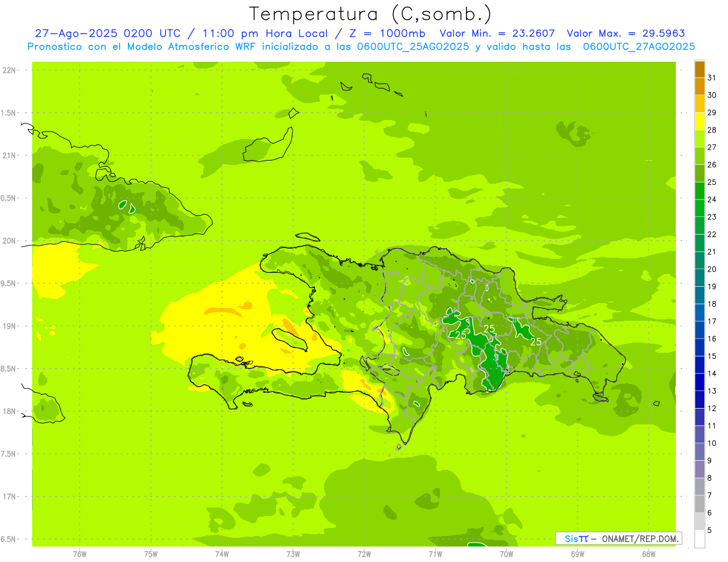Pick the gray swatch between 6 and 7

pos(699,504)
